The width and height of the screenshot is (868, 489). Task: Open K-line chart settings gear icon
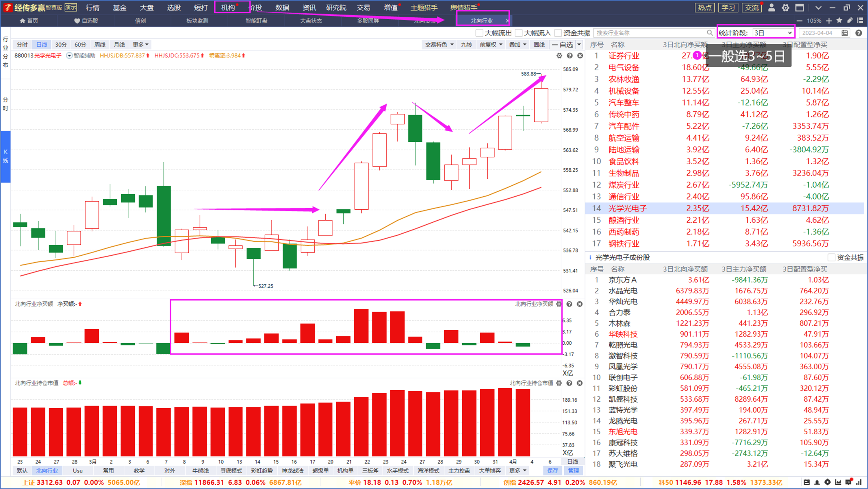click(559, 56)
